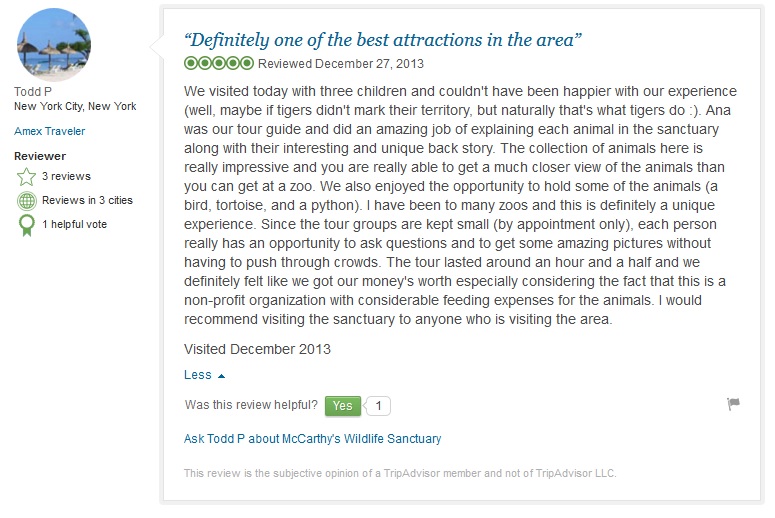This screenshot has width=775, height=518.
Task: Click the helpful vote count 1
Action: tap(378, 406)
